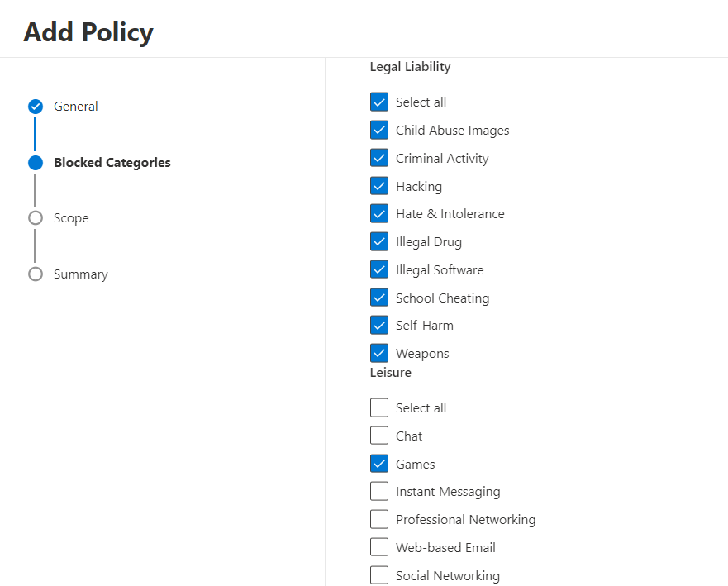Check Select all under Leisure
Viewport: 728px width, 586px height.
379,408
